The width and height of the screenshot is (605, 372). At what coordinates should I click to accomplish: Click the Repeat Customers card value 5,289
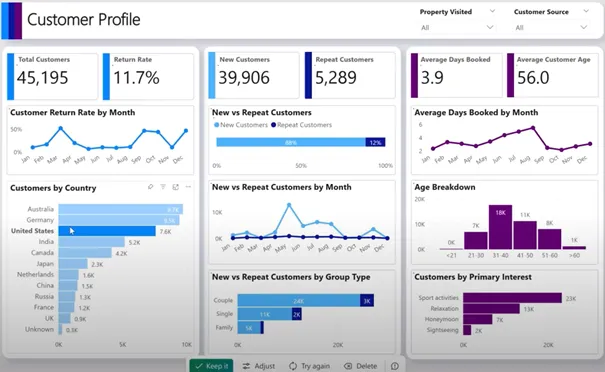pyautogui.click(x=336, y=78)
